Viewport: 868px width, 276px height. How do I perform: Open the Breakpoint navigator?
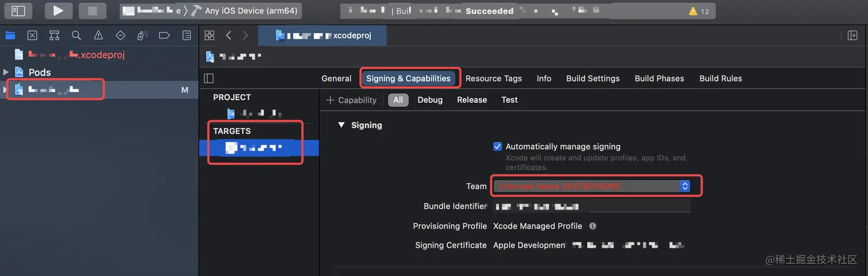pyautogui.click(x=164, y=36)
